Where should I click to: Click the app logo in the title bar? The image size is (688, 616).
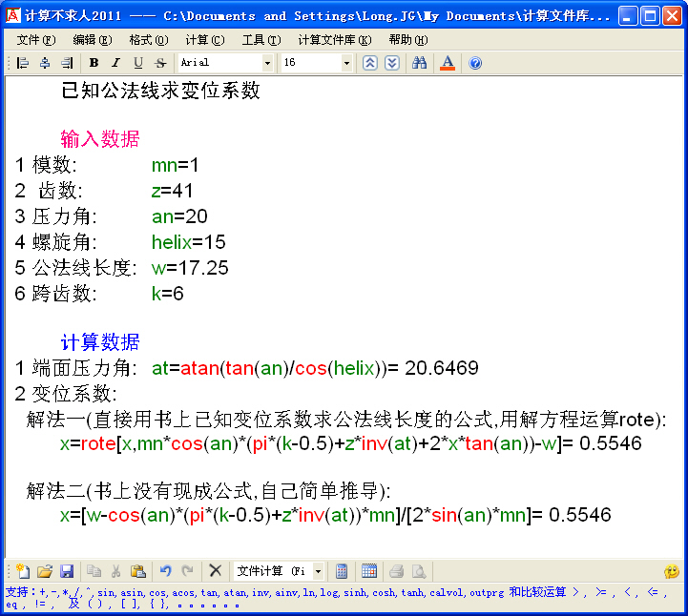[x=12, y=16]
